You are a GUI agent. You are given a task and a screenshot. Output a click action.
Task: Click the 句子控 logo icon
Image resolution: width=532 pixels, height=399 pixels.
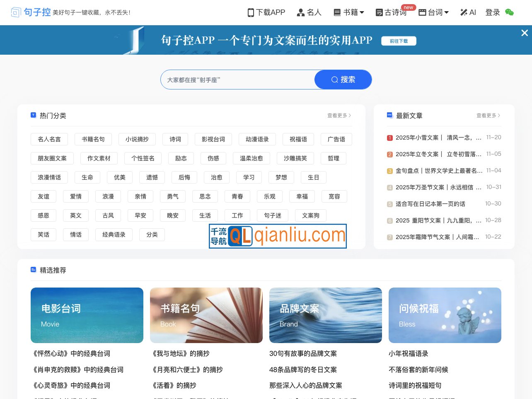click(x=16, y=12)
